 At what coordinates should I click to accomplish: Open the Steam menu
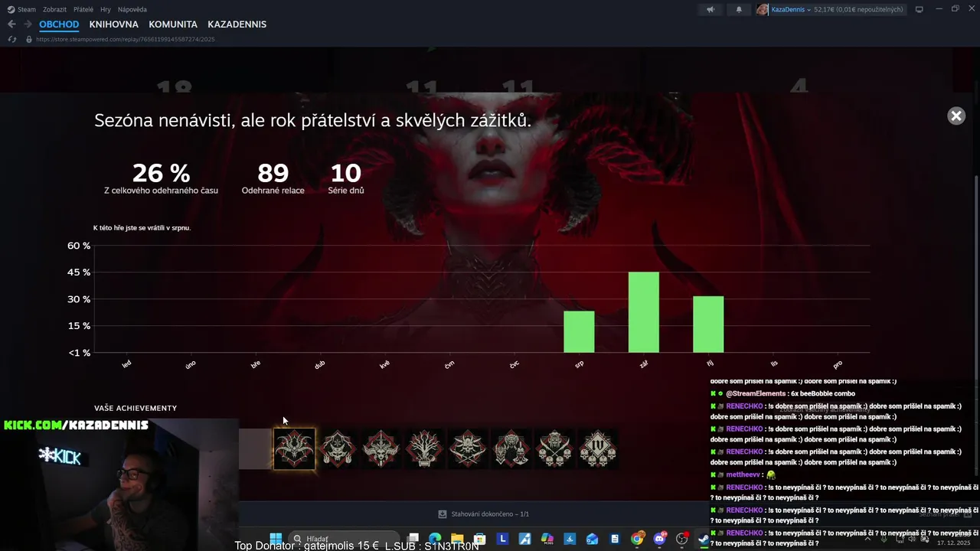pos(21,9)
